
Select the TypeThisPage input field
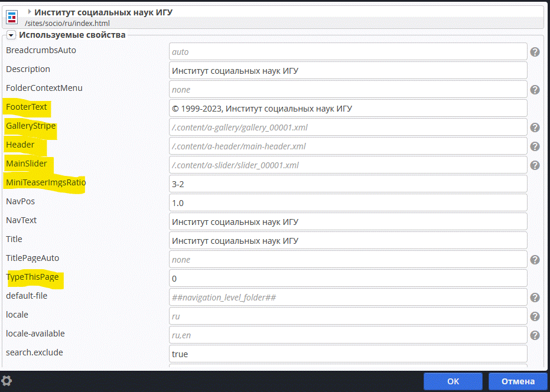(347, 279)
